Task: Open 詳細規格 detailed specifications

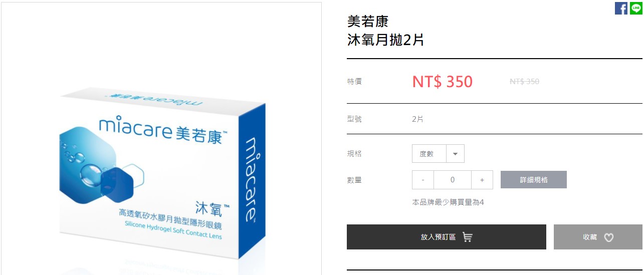Action: pos(534,180)
